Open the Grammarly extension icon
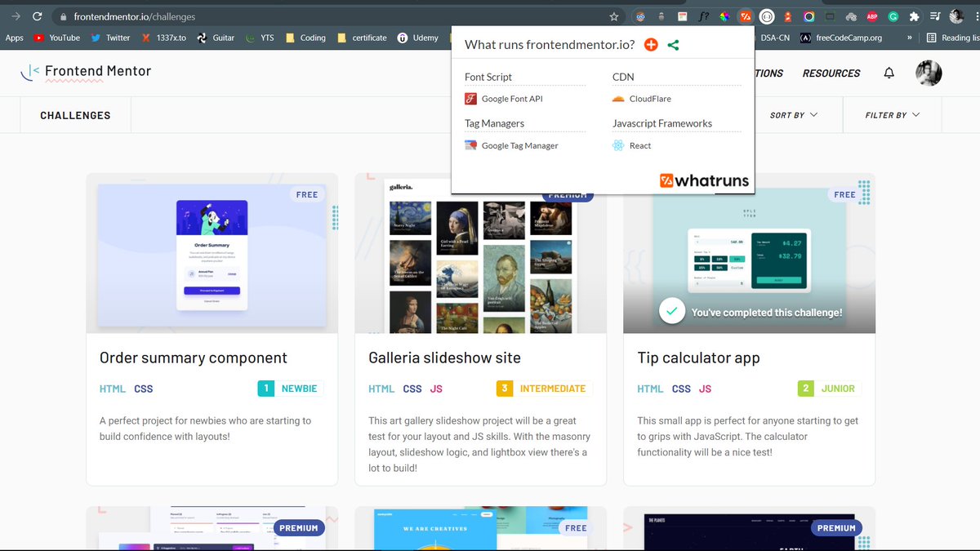The image size is (980, 551). [893, 16]
